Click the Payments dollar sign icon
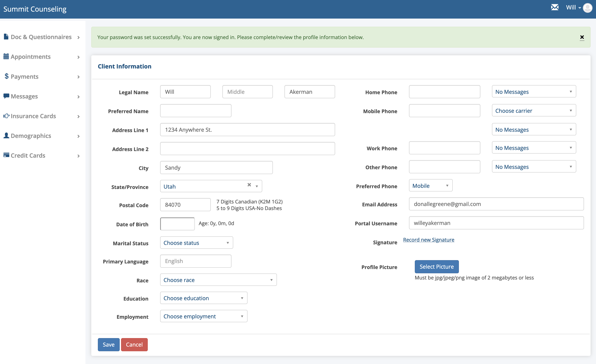This screenshot has height=364, width=596. pyautogui.click(x=7, y=76)
